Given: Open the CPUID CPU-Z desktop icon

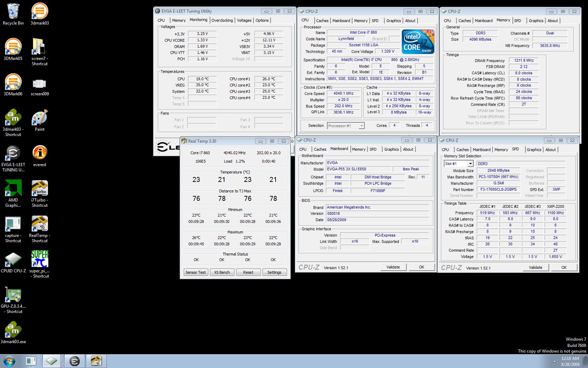Looking at the screenshot, I should point(13,262).
